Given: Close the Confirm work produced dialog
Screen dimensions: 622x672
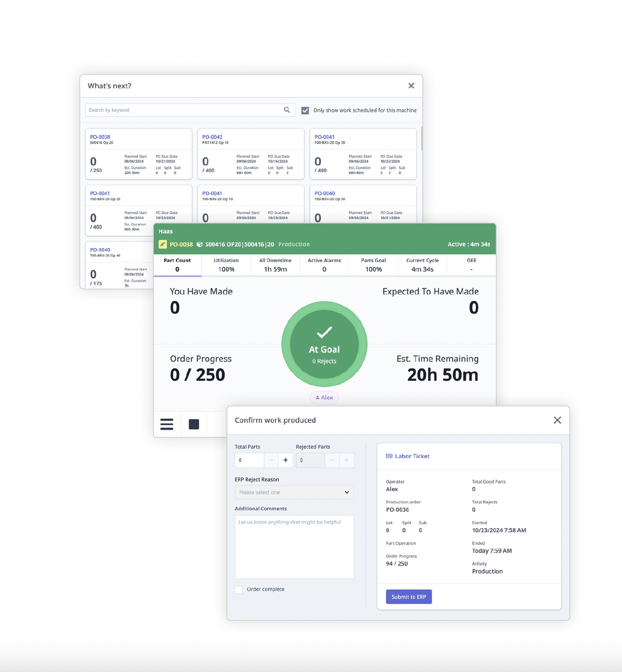Looking at the screenshot, I should pos(557,420).
